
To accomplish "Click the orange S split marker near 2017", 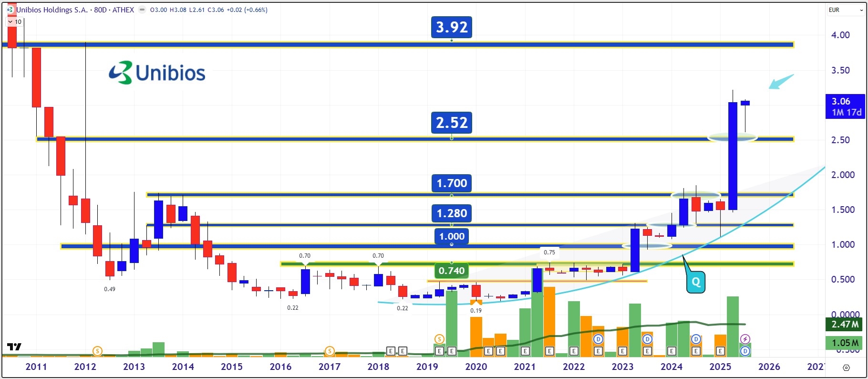I will tap(329, 351).
